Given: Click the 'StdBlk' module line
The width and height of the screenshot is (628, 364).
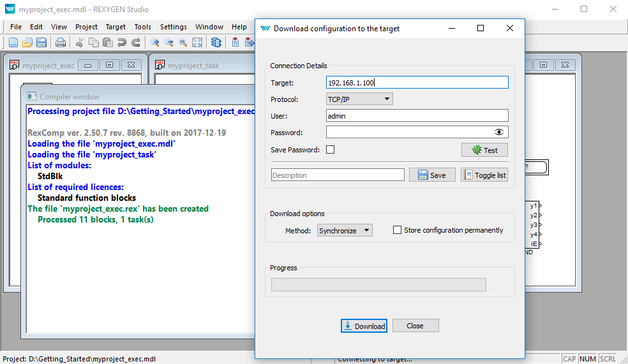Looking at the screenshot, I should (x=50, y=176).
